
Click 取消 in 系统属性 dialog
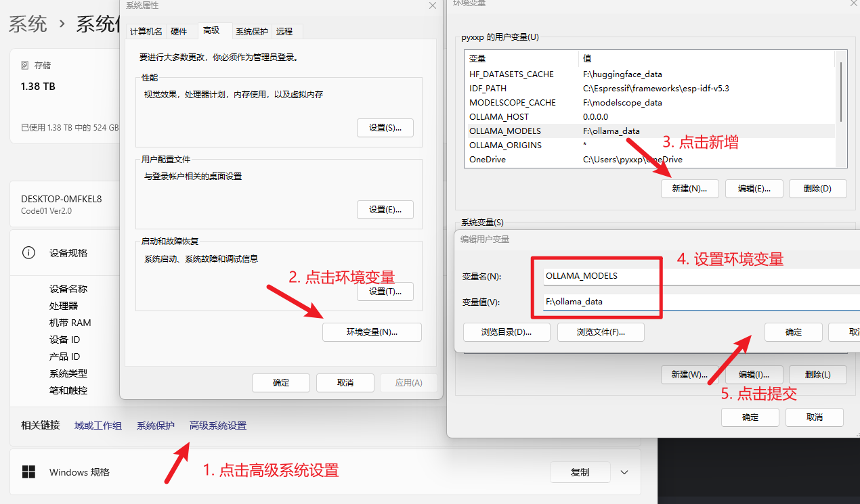pyautogui.click(x=345, y=383)
